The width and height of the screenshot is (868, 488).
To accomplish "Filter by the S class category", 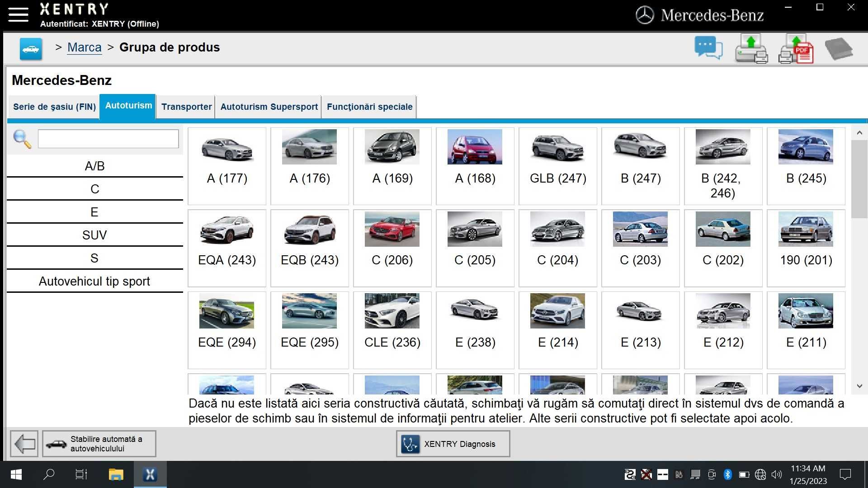I will (94, 258).
